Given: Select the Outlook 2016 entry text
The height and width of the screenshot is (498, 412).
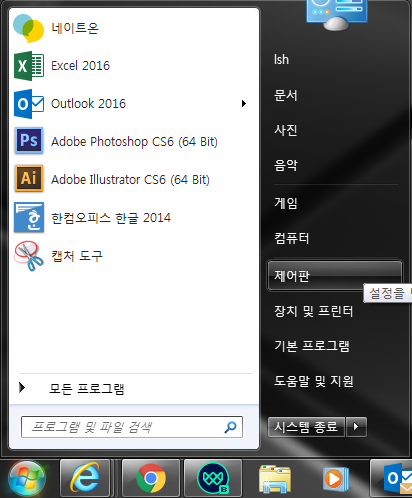Looking at the screenshot, I should (88, 104).
